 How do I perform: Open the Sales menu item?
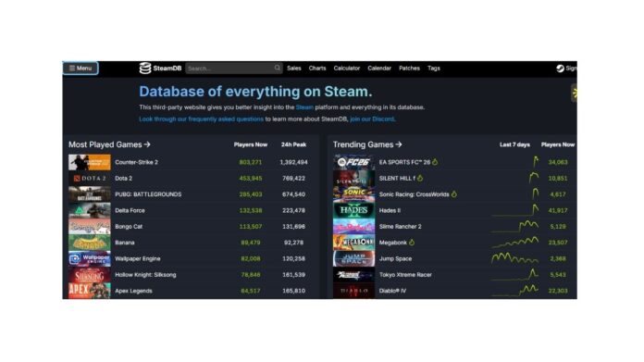coord(294,69)
